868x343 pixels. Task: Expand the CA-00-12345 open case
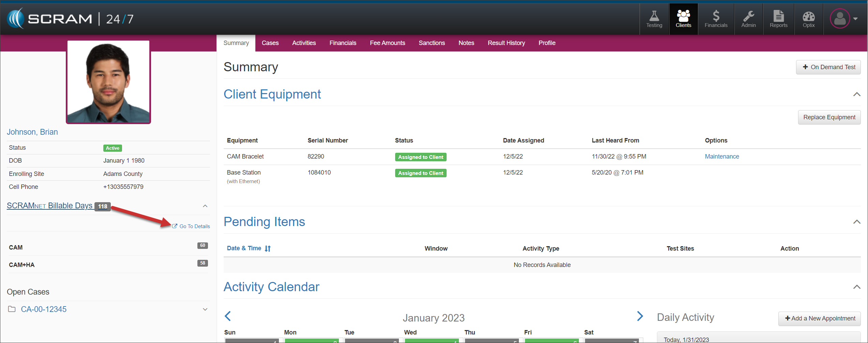pos(205,310)
